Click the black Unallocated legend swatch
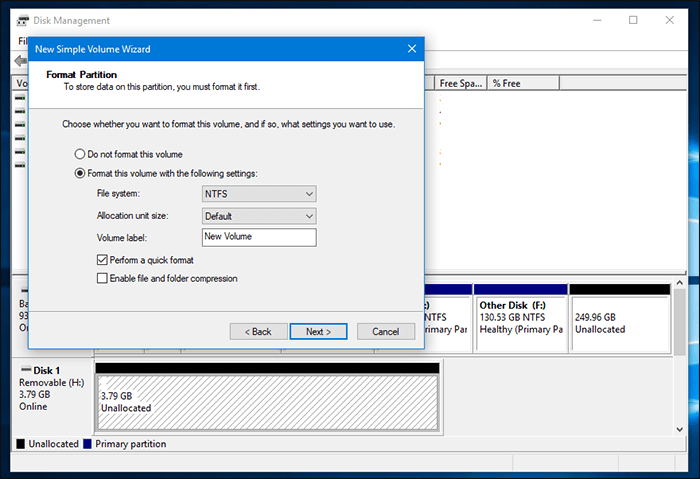Screen dimensions: 700x479 pyautogui.click(x=21, y=444)
